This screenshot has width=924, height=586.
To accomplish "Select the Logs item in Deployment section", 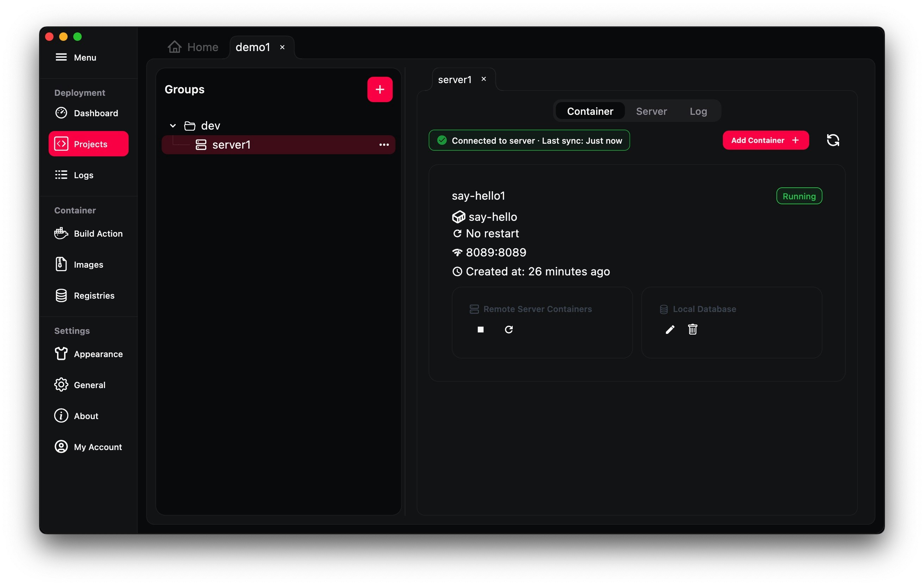I will [84, 175].
